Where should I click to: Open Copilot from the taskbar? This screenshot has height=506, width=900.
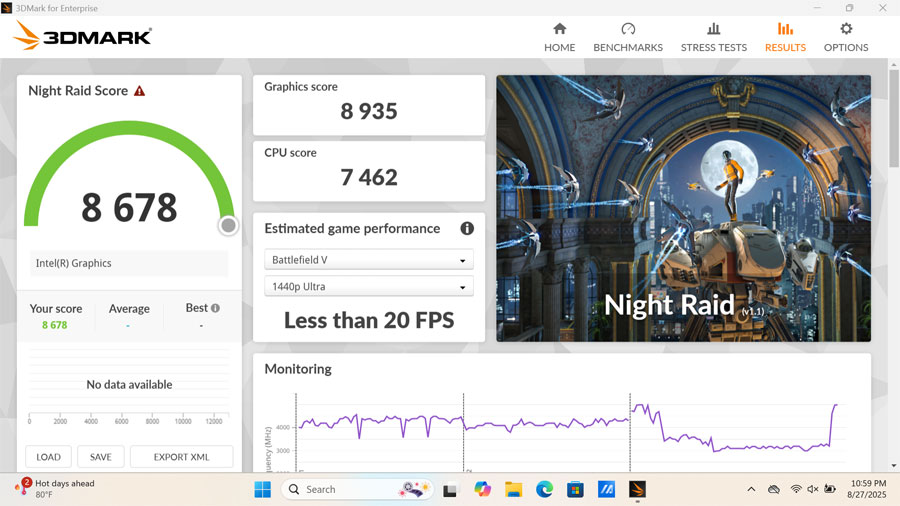point(482,489)
